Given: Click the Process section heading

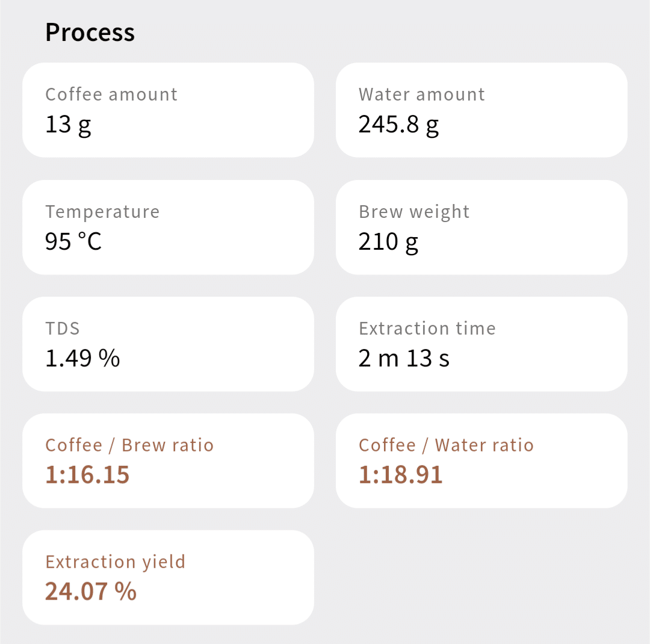Looking at the screenshot, I should (x=90, y=33).
